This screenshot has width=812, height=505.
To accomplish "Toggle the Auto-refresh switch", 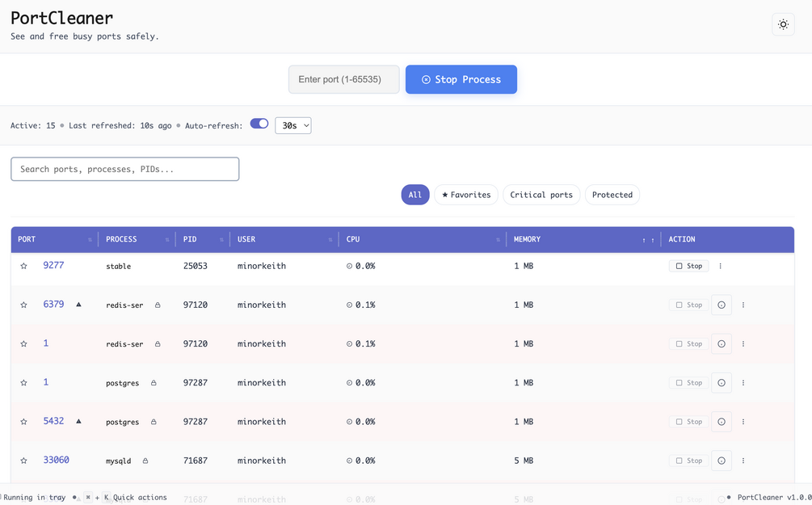I will coord(259,124).
